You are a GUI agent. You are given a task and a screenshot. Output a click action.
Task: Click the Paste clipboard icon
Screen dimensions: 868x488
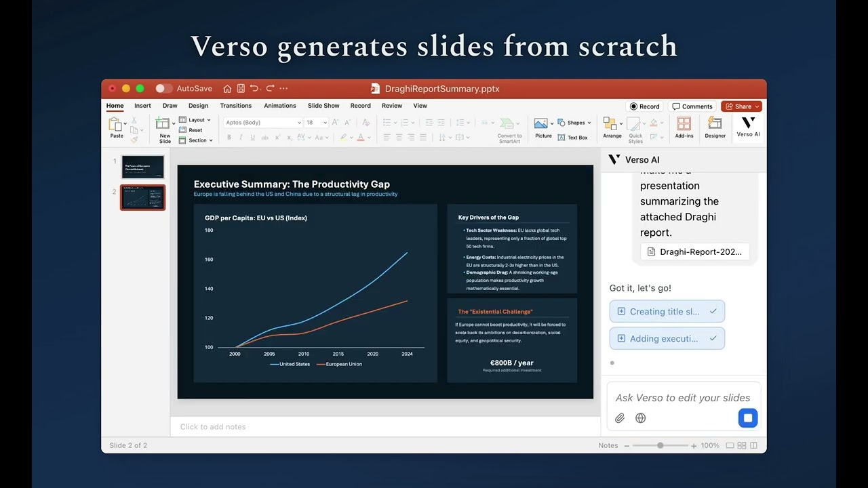[115, 125]
